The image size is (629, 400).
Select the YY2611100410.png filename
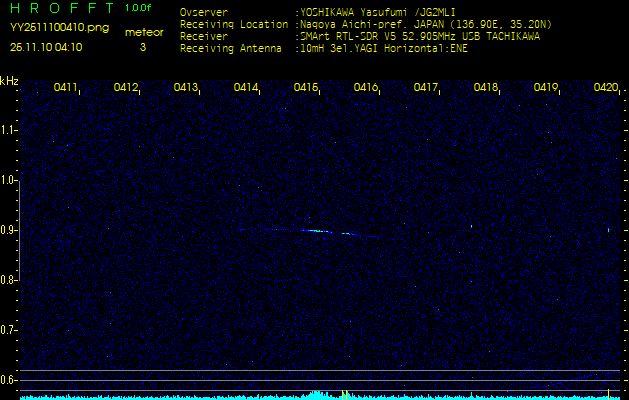(x=59, y=28)
